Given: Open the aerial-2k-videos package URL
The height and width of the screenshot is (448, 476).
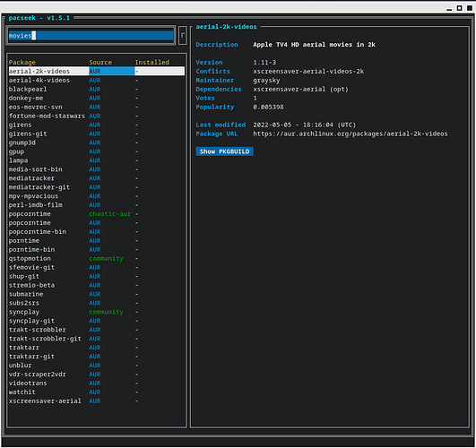Looking at the screenshot, I should [x=350, y=134].
